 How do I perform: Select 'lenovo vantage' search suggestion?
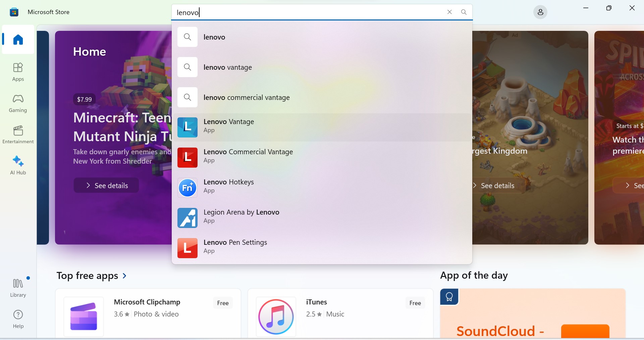228,67
